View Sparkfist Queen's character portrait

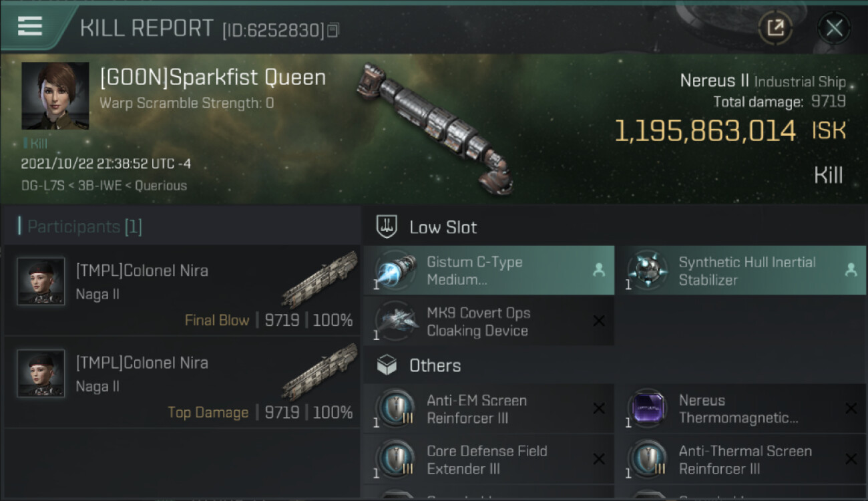tap(55, 96)
